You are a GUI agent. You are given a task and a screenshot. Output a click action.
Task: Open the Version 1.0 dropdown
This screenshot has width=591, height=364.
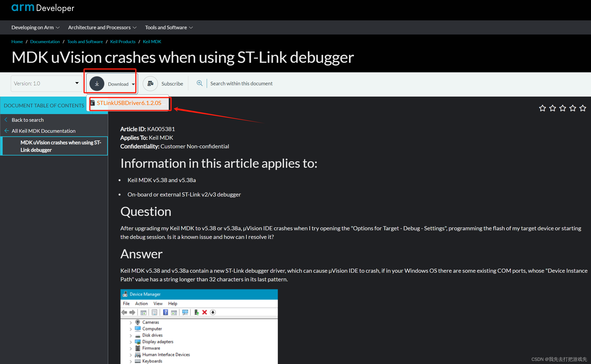[x=46, y=84]
